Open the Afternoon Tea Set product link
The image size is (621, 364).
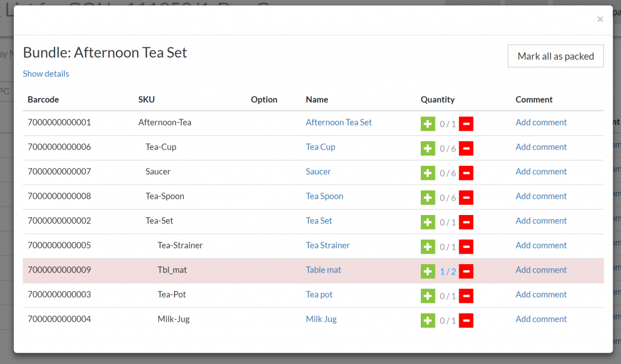pos(338,122)
